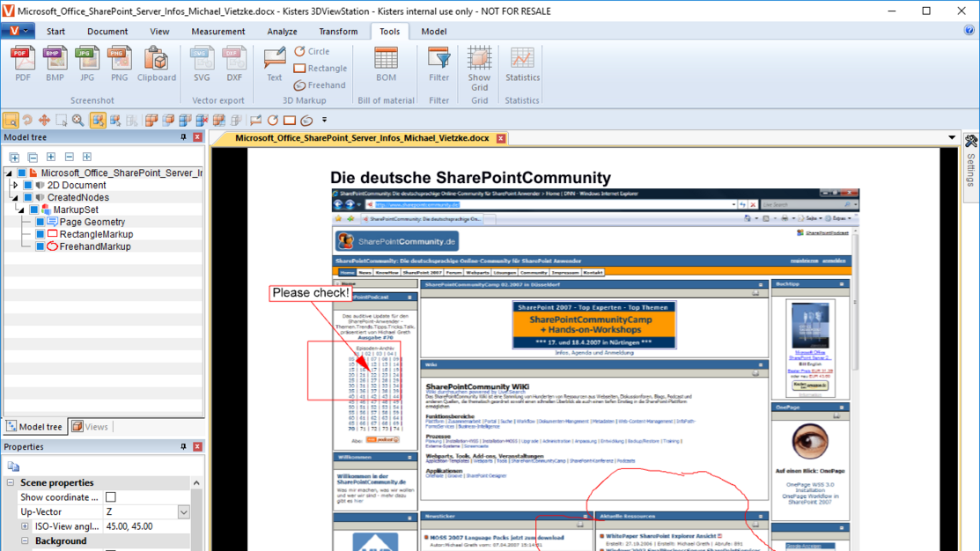Image resolution: width=980 pixels, height=551 pixels.
Task: Switch to the View ribbon tab
Action: 159,31
